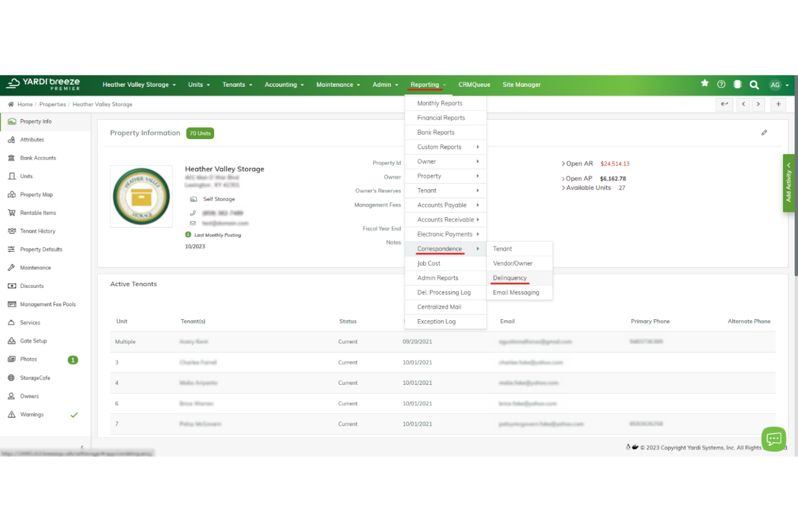Click the plus add button
This screenshot has width=798, height=532.
[778, 104]
